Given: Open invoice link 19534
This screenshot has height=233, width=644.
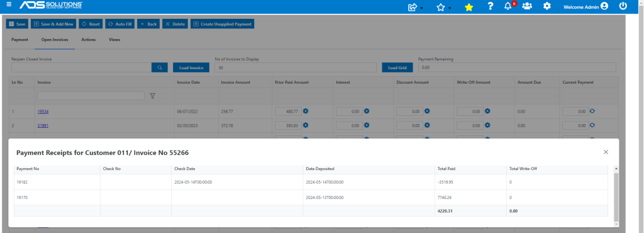Looking at the screenshot, I should pos(43,111).
